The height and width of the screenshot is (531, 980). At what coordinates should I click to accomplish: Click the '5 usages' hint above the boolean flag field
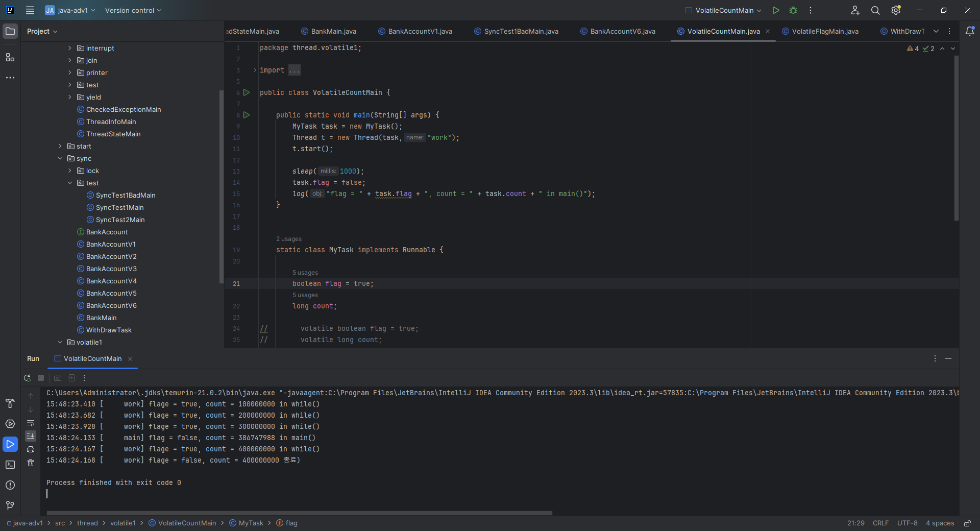[305, 273]
